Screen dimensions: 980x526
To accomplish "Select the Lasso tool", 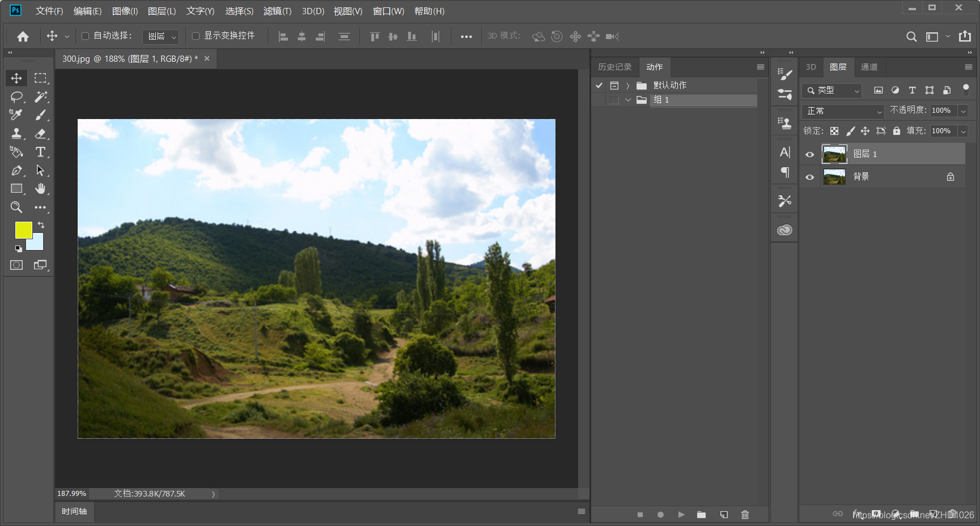I will (16, 97).
